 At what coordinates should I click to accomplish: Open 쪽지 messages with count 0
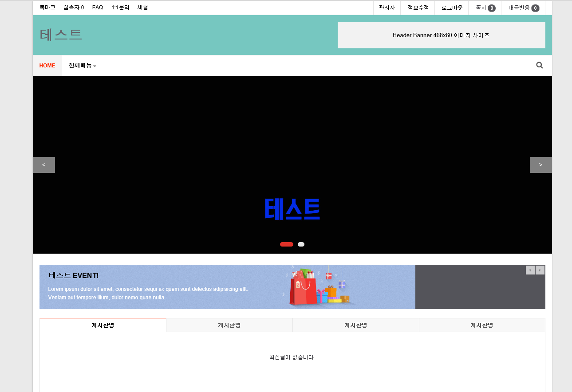485,8
